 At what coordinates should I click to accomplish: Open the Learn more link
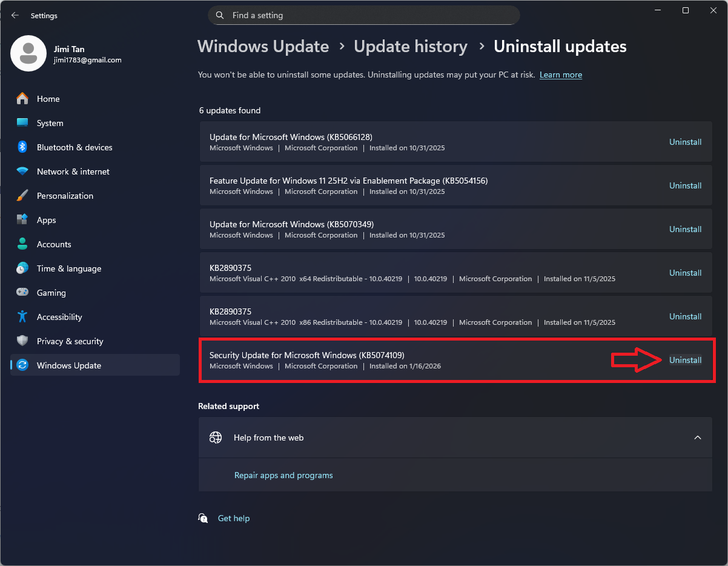(x=560, y=75)
